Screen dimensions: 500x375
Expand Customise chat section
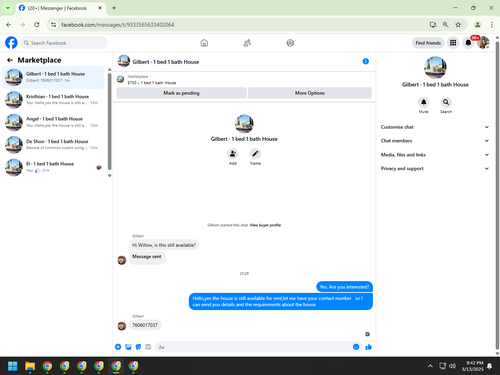coord(435,127)
